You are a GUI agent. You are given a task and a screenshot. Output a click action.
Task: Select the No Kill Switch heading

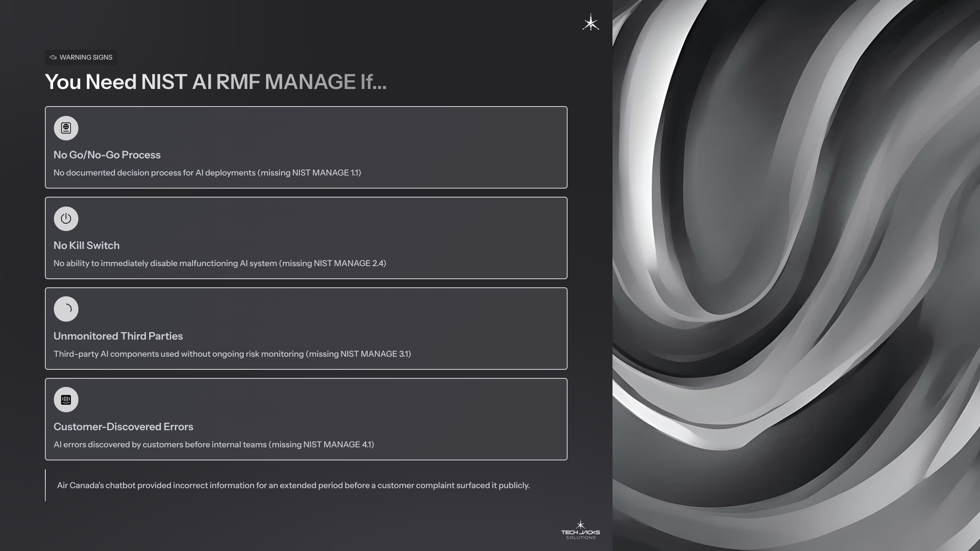(87, 245)
